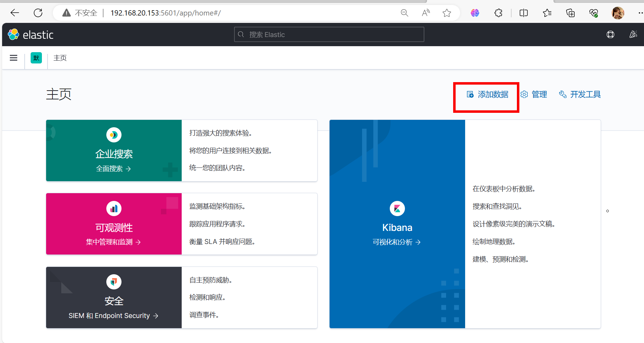The height and width of the screenshot is (343, 644).
Task: Click text 打造强大的搜索体验。
Action: coord(220,133)
